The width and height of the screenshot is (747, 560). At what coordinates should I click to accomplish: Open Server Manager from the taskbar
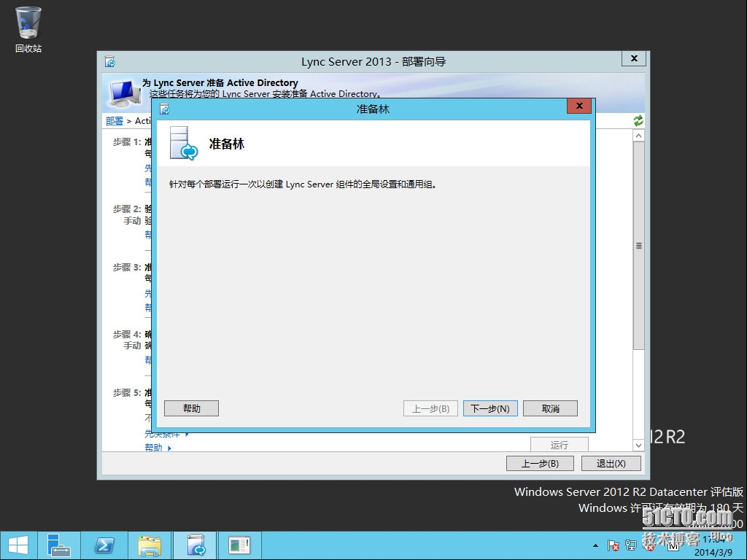coord(59,545)
